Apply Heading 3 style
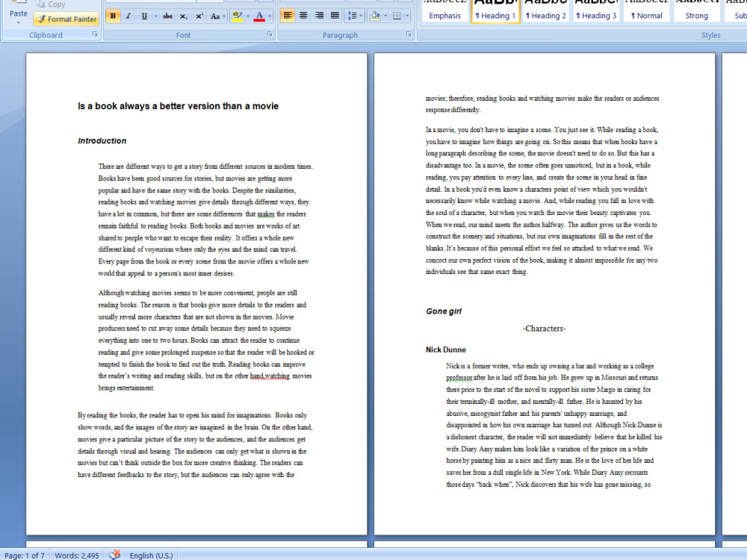 pyautogui.click(x=596, y=11)
